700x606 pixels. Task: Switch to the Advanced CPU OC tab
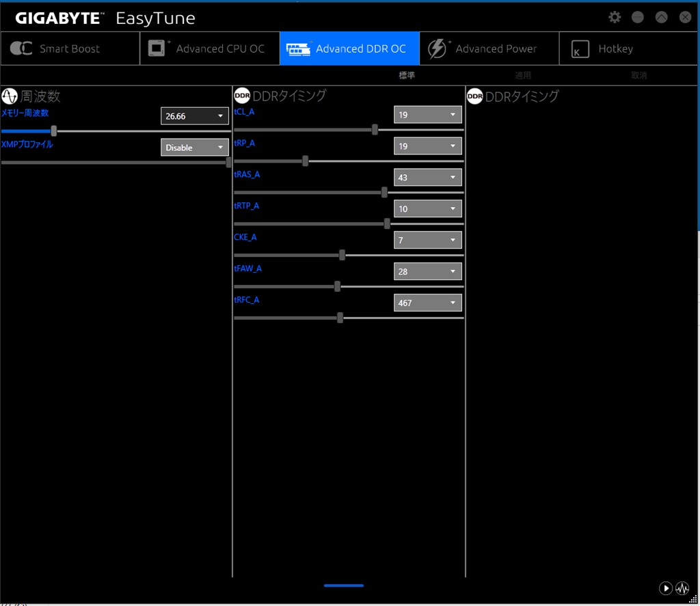pos(210,49)
